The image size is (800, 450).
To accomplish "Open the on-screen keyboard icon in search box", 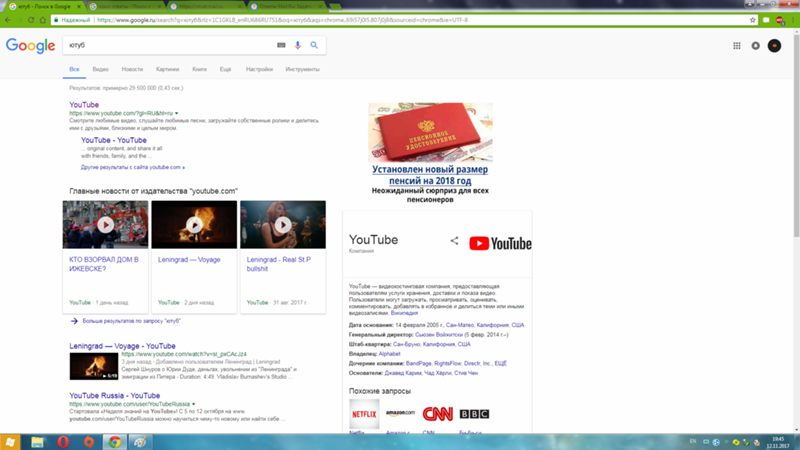I will click(281, 45).
